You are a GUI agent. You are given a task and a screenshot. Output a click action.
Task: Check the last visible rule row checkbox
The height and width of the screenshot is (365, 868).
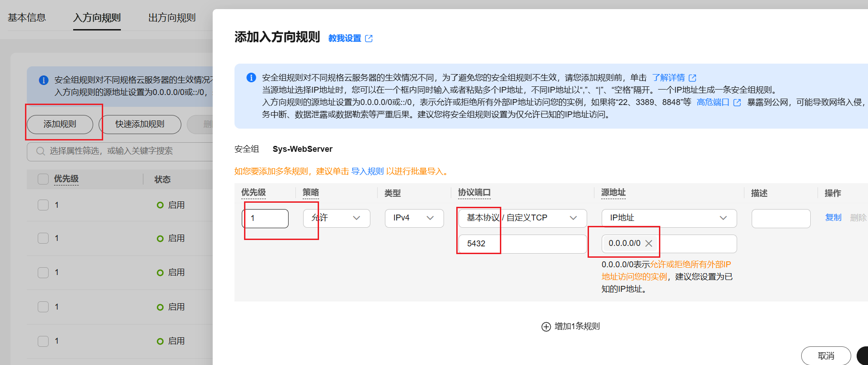coord(43,341)
